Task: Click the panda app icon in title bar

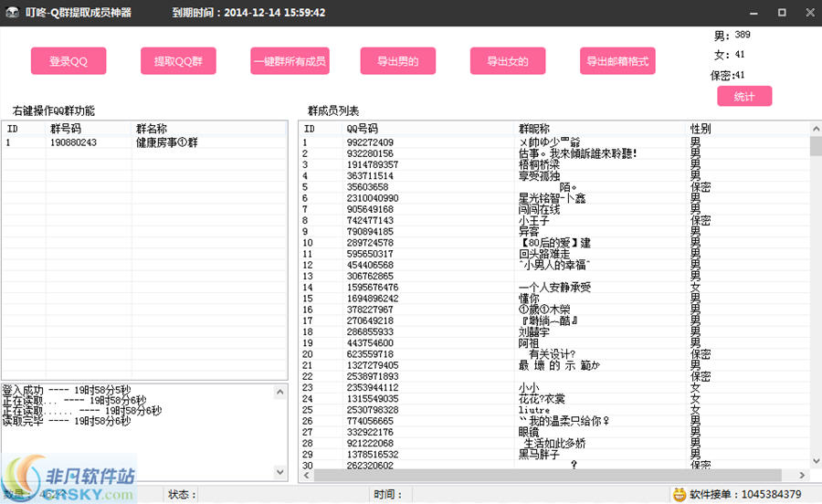Action: click(x=13, y=13)
